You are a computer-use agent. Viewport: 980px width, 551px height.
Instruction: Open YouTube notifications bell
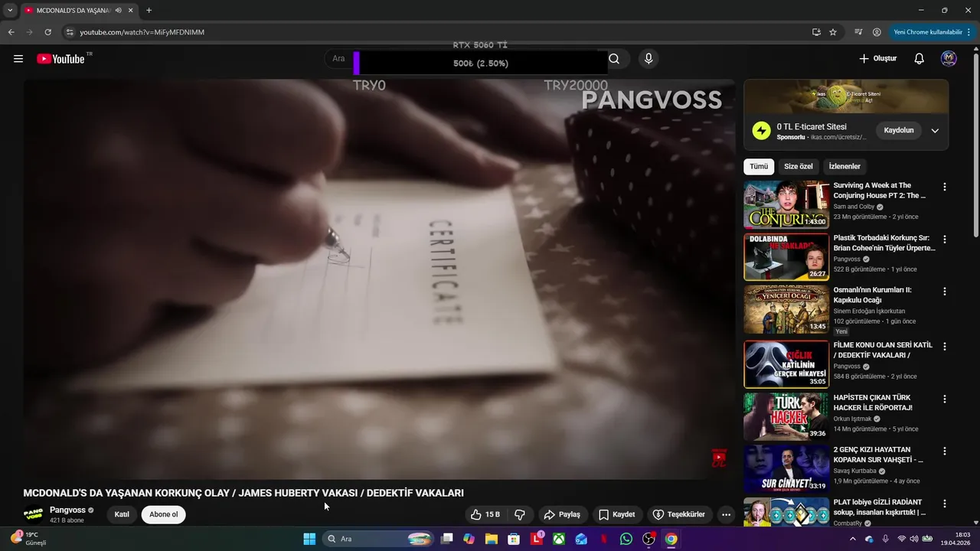(x=920, y=59)
